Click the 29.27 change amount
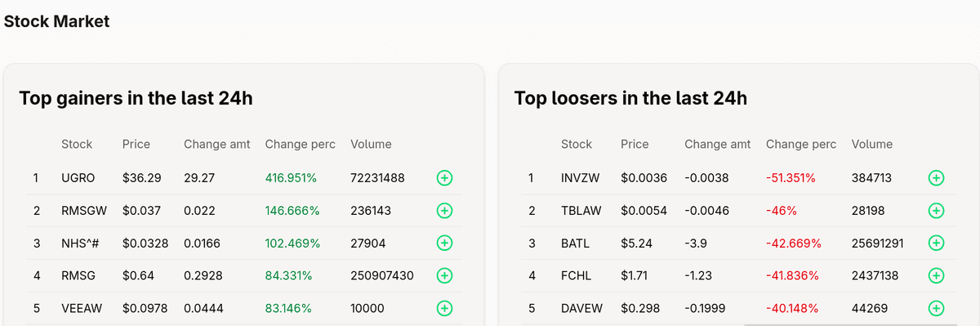The width and height of the screenshot is (980, 326). [199, 177]
